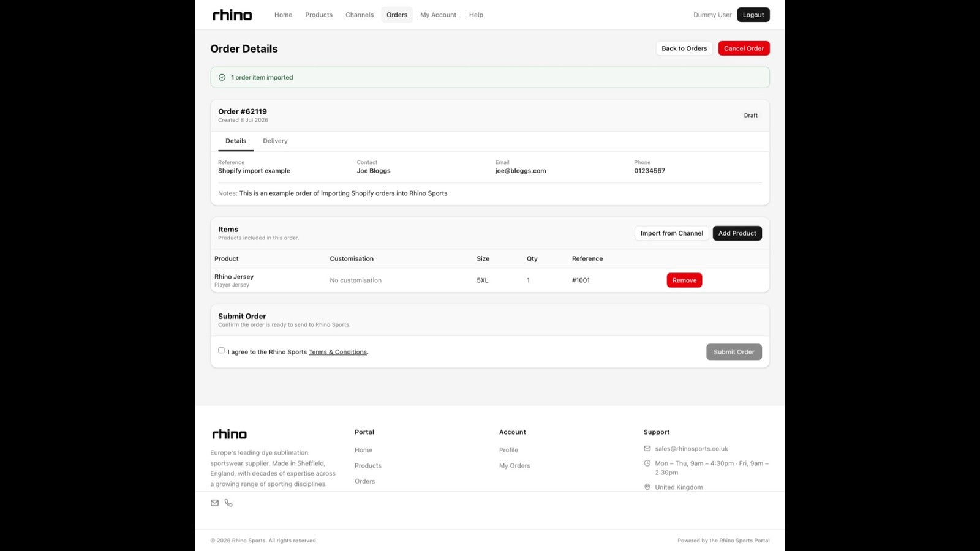
Task: Click the rhino logo in footer
Action: [229, 434]
